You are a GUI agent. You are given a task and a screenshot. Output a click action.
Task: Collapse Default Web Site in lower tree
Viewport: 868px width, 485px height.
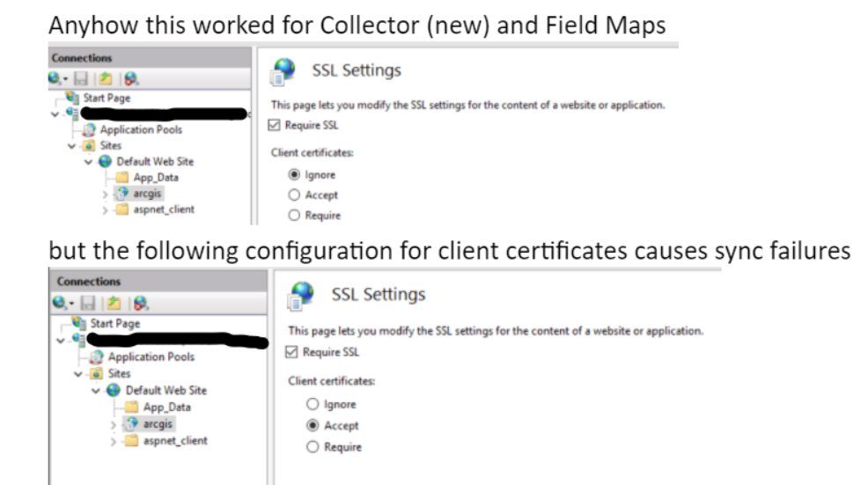[x=96, y=391]
